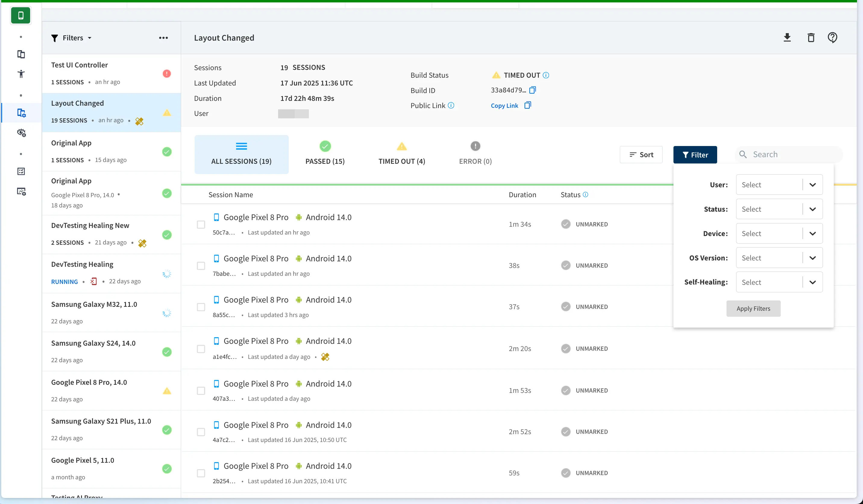Open the checklist icon in left sidebar
863x504 pixels.
click(21, 171)
